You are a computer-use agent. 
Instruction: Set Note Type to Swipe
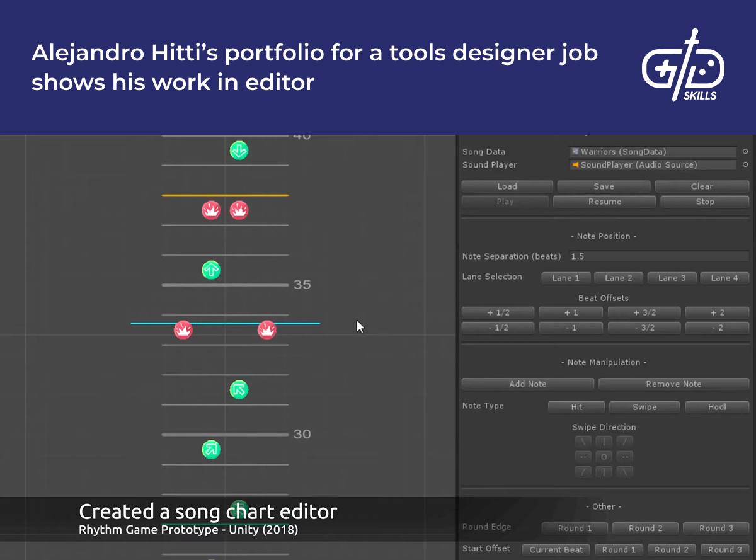pos(644,407)
